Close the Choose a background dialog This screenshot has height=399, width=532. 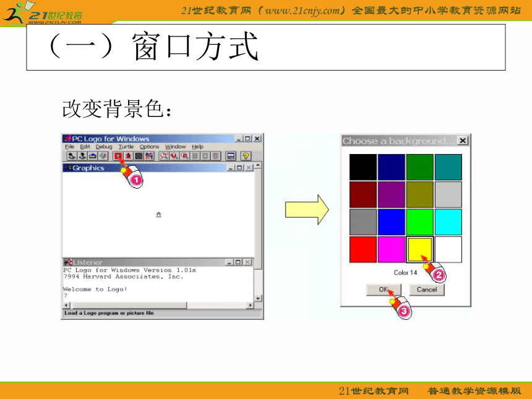[x=463, y=140]
